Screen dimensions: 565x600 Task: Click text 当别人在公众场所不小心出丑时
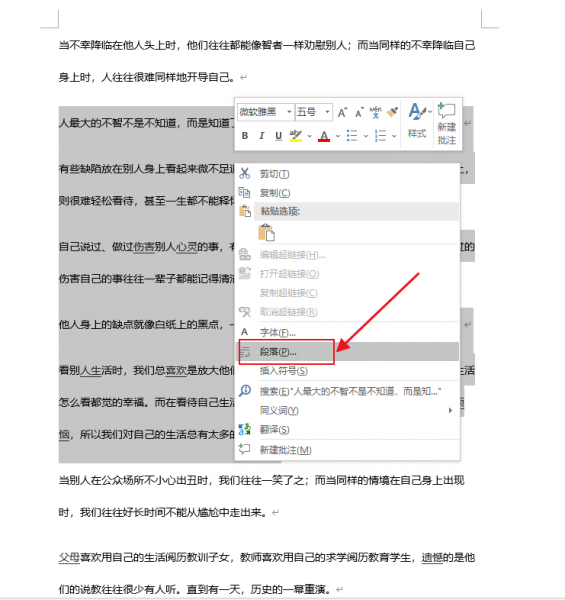(x=133, y=481)
